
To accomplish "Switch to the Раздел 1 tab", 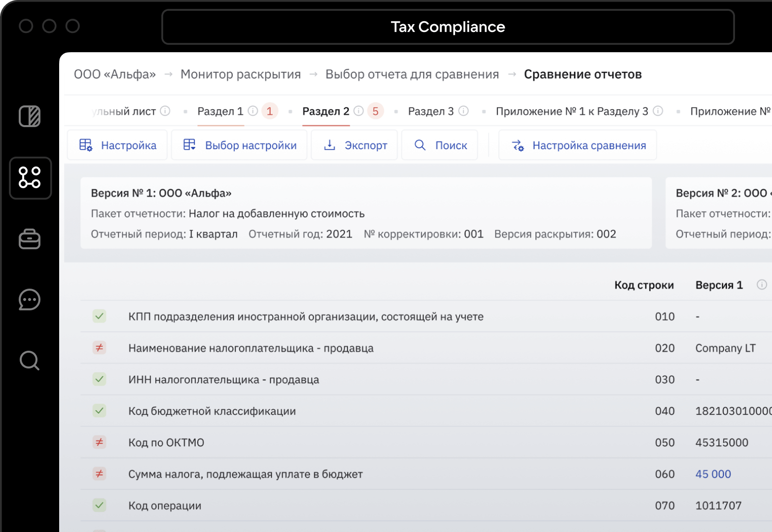I will [x=220, y=111].
